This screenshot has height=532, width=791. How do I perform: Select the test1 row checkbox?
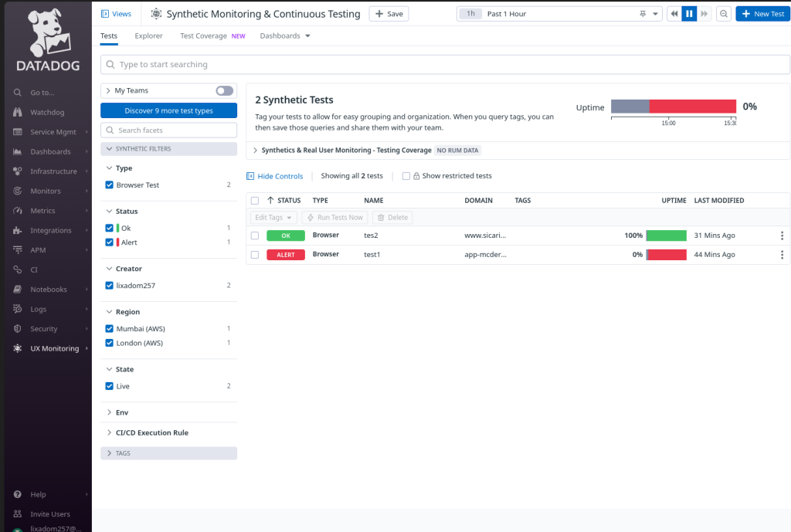pyautogui.click(x=255, y=255)
